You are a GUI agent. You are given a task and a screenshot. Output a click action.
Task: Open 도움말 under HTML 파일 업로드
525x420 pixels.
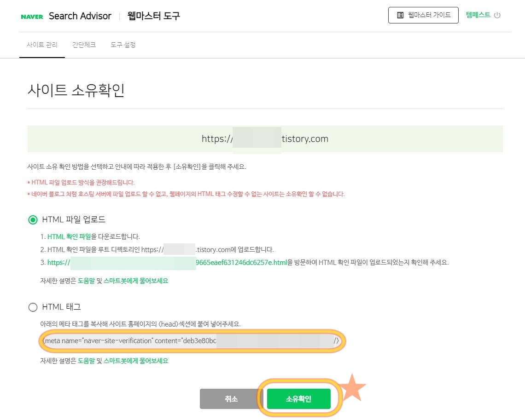(87, 281)
